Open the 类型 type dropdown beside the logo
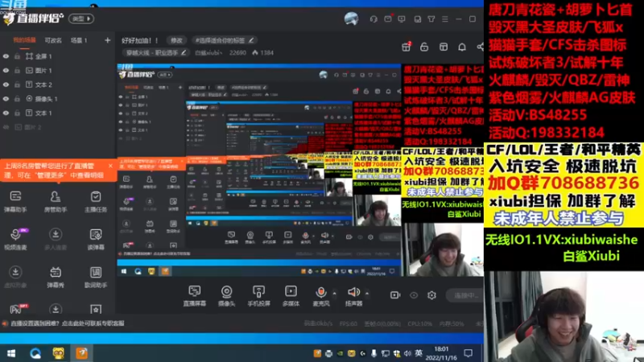The height and width of the screenshot is (362, 644). coord(81,19)
